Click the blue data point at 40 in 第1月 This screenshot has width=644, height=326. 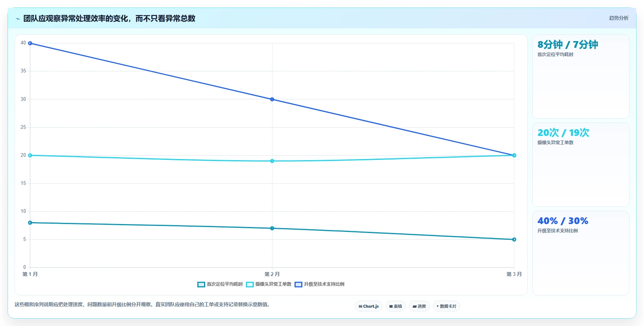click(x=30, y=43)
